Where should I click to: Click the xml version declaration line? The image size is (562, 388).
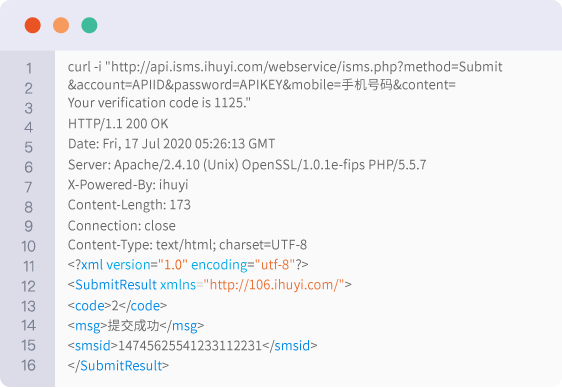pyautogui.click(x=188, y=265)
